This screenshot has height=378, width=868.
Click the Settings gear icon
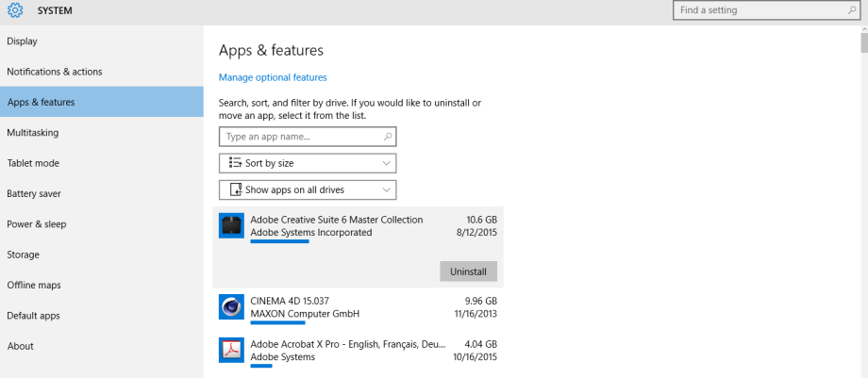click(15, 10)
